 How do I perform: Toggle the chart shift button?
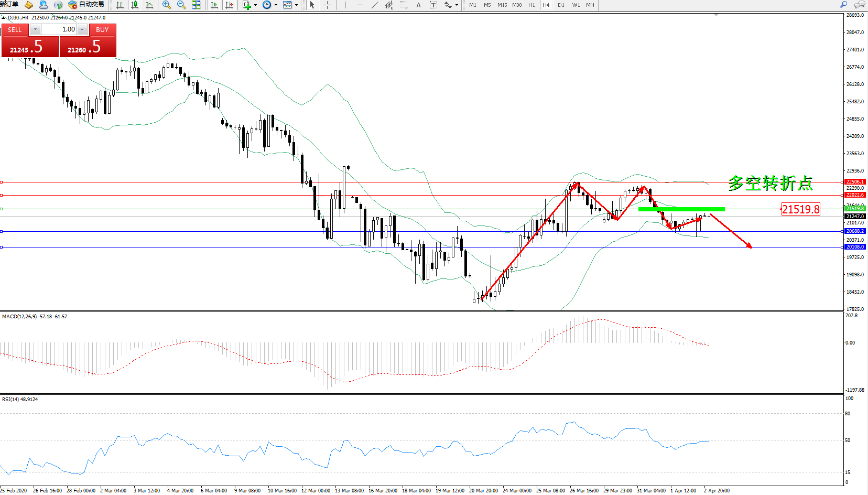(229, 5)
